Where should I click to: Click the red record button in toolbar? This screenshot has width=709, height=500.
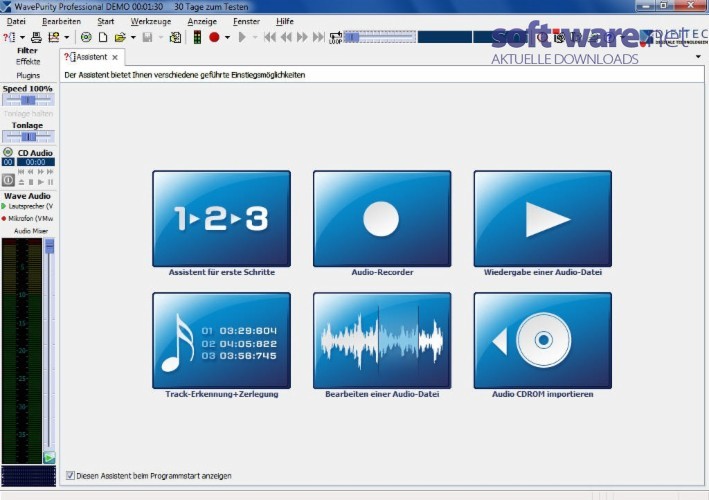214,38
